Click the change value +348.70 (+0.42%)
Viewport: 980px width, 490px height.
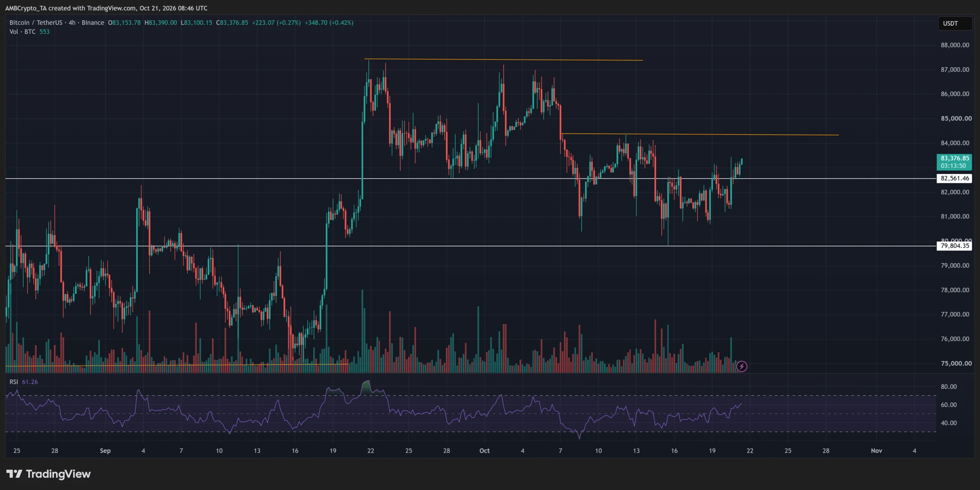coord(329,23)
